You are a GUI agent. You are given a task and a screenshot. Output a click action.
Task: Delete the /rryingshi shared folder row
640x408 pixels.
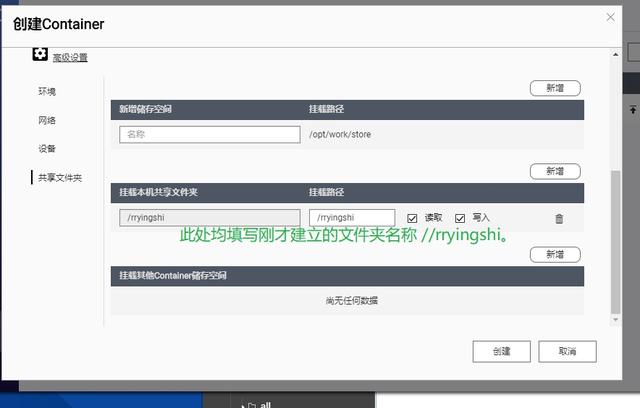(x=559, y=218)
